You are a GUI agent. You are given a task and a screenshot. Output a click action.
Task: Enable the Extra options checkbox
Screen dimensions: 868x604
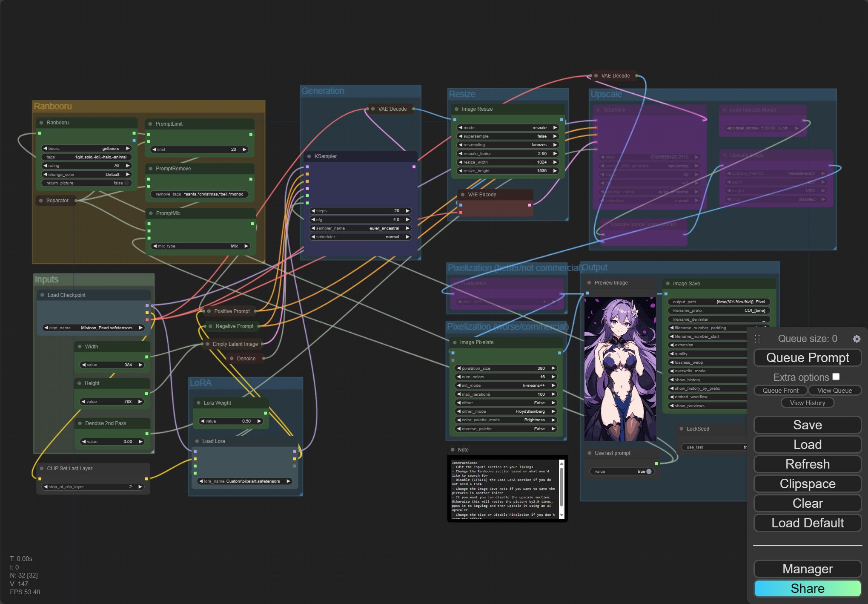836,377
